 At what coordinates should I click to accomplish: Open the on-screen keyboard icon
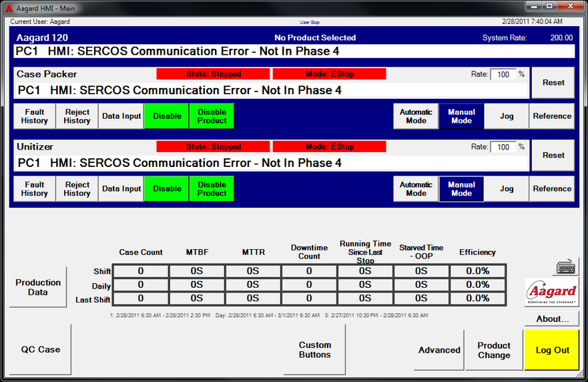pyautogui.click(x=565, y=267)
